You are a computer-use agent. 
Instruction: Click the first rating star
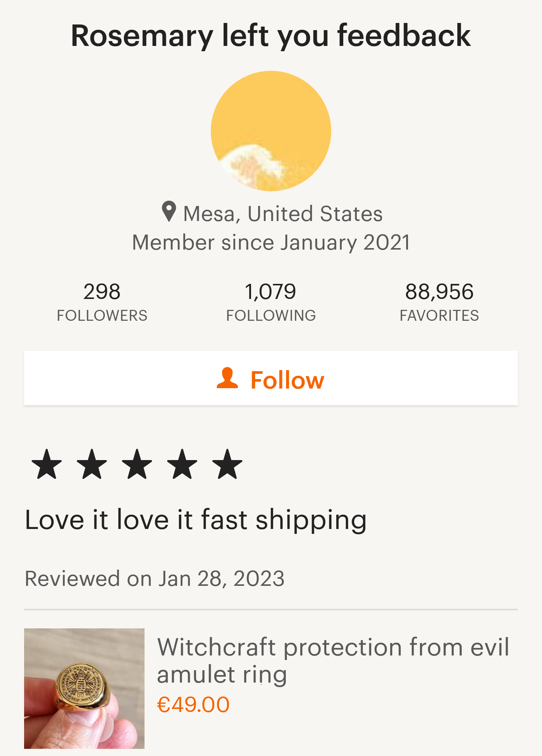click(47, 464)
